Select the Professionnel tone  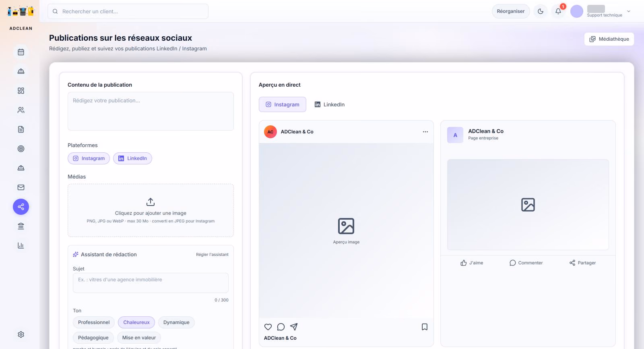tap(94, 322)
